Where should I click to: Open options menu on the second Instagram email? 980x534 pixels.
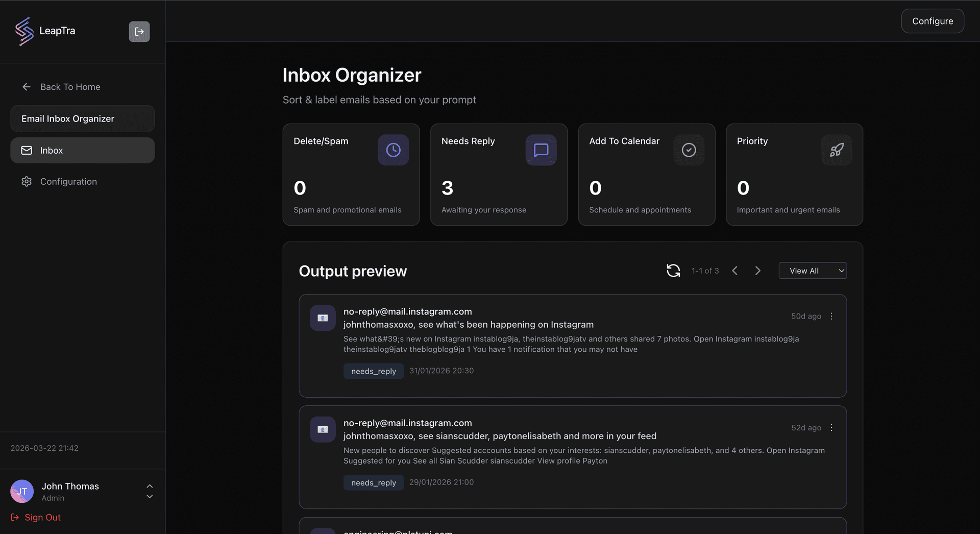(831, 427)
